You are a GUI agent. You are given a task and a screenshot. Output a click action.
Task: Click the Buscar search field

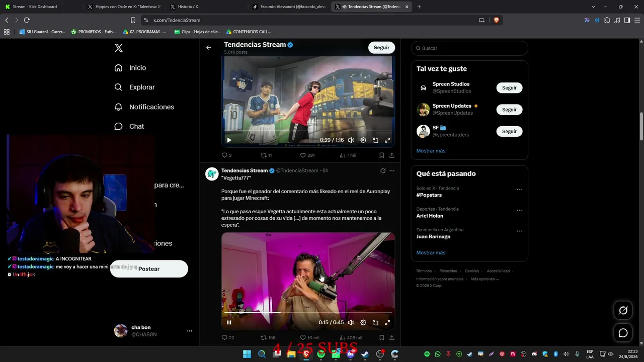click(469, 48)
